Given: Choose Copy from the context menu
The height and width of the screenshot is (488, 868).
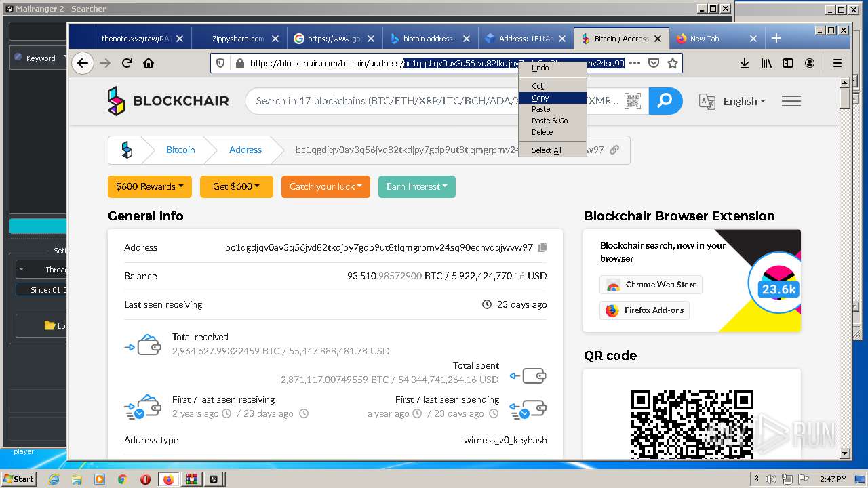Looking at the screenshot, I should pos(553,98).
